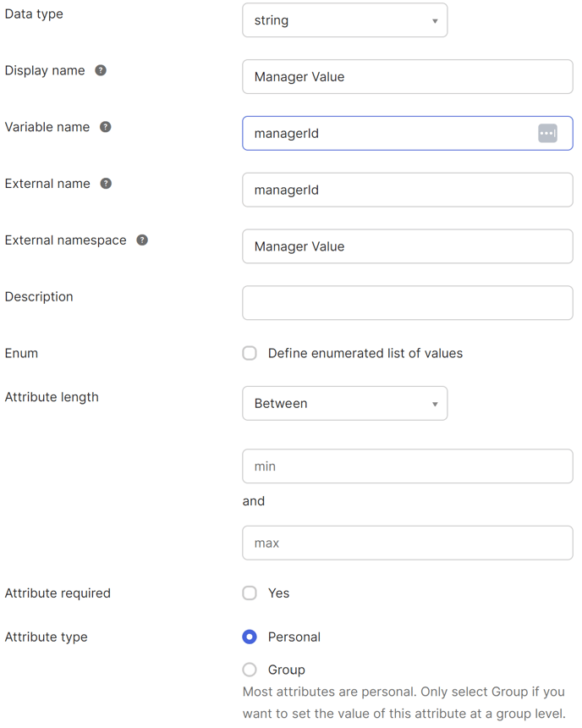Screen dimensions: 582x728
Task: Select the Group attribute type
Action: (250, 670)
